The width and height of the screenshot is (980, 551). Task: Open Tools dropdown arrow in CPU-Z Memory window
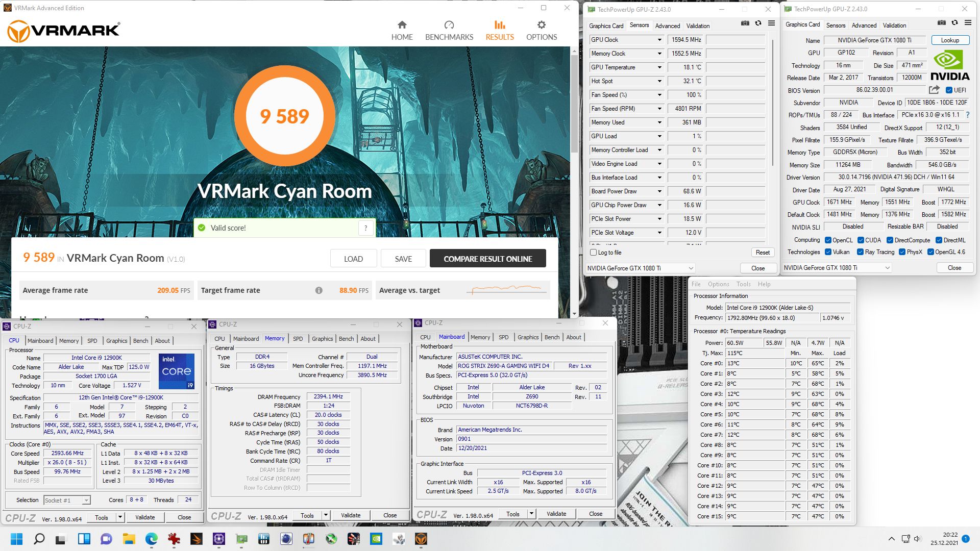pyautogui.click(x=326, y=516)
